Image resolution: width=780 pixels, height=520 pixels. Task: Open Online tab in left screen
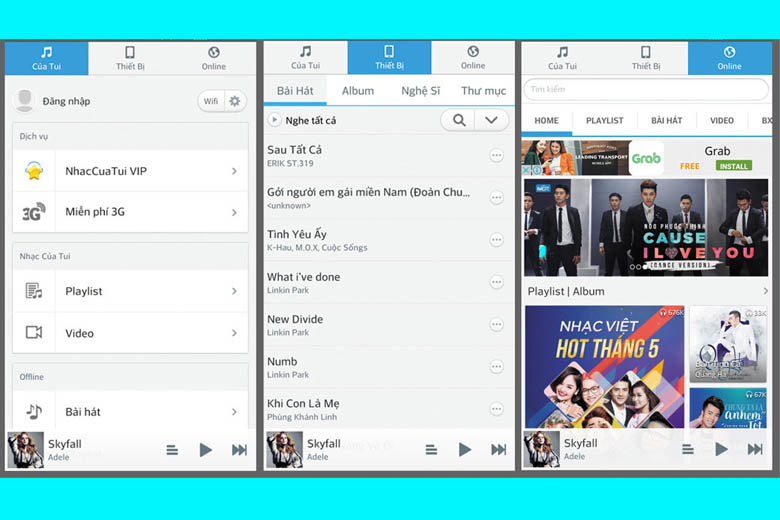pyautogui.click(x=214, y=58)
